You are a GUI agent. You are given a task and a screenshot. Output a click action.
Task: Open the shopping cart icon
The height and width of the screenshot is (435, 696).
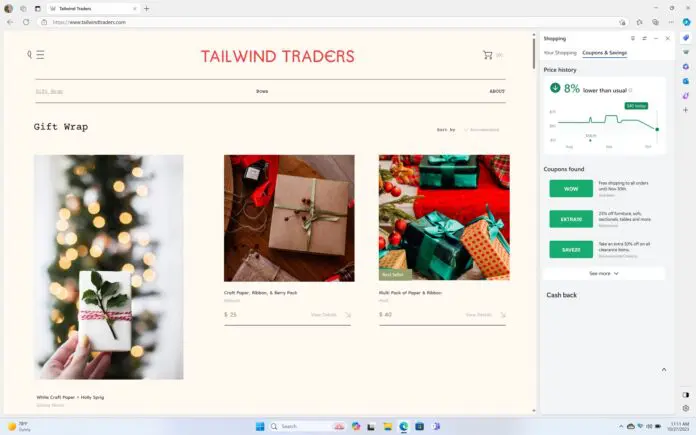click(x=488, y=55)
